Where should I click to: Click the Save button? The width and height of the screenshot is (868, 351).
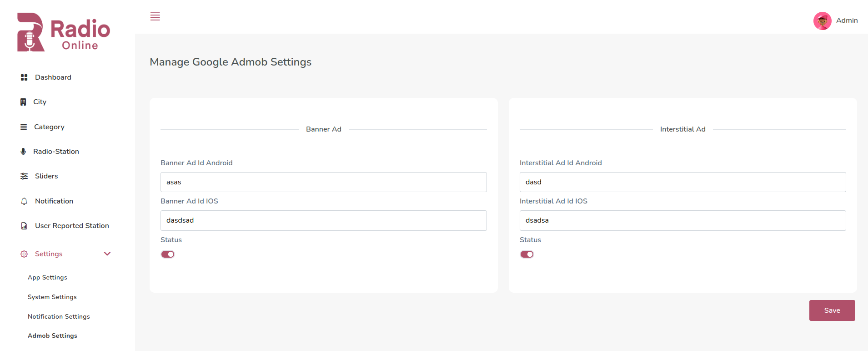[x=832, y=310]
